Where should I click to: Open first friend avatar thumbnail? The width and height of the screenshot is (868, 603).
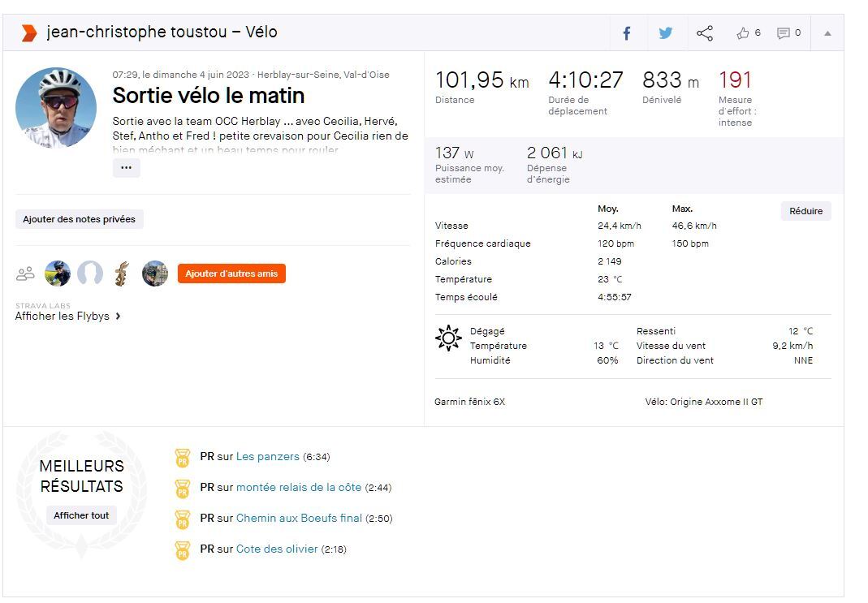coord(58,274)
